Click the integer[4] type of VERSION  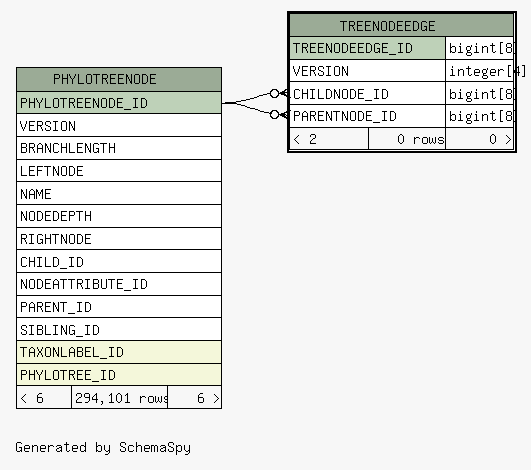(487, 71)
